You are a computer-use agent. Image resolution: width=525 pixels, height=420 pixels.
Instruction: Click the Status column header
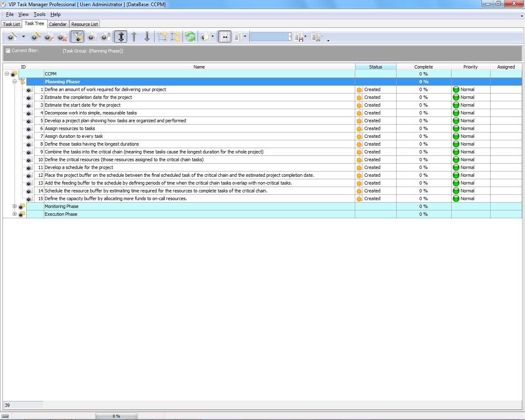tap(375, 67)
